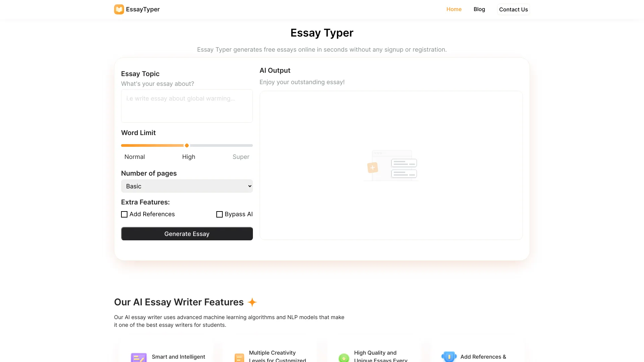Open the Word Limit options expander
Screen dimensions: 644x362
[186, 145]
